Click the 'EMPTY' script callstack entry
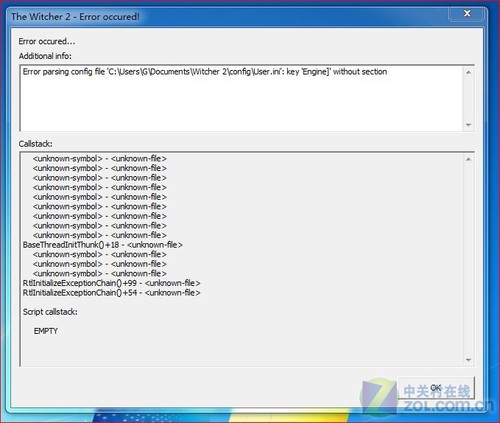The width and height of the screenshot is (500, 423). 46,331
